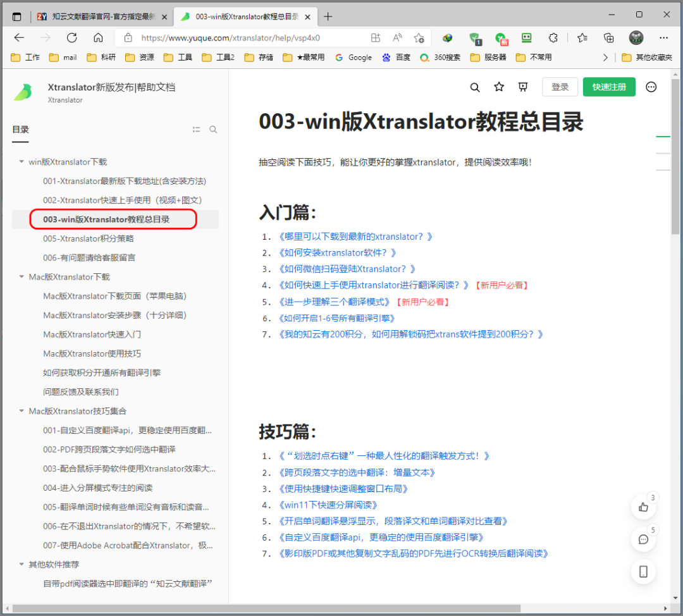683x616 pixels.
Task: Show more bookmark folders chevron
Action: click(x=605, y=58)
